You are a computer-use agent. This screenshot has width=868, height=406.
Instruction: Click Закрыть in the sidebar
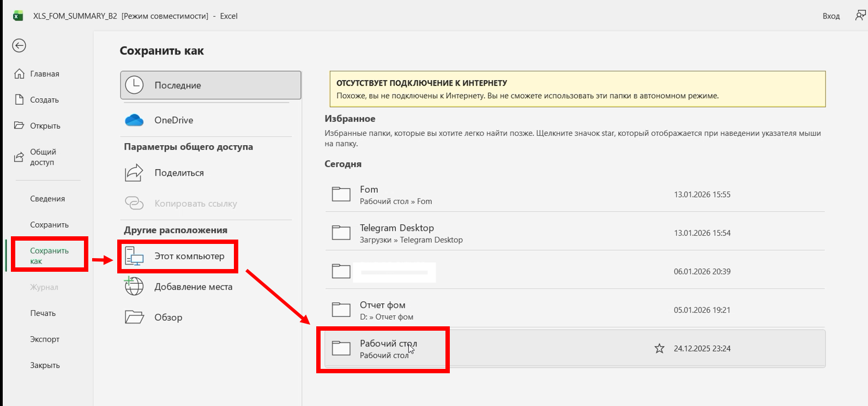coord(45,365)
